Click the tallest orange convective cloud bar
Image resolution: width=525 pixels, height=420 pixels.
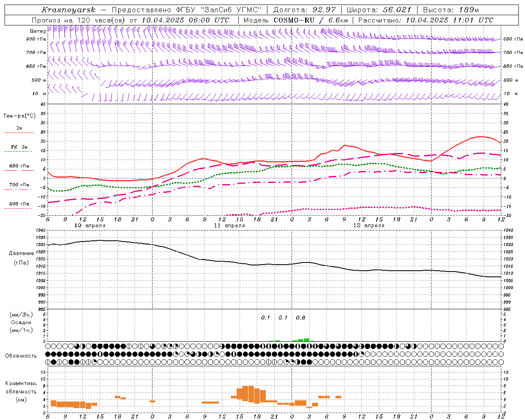251,394
